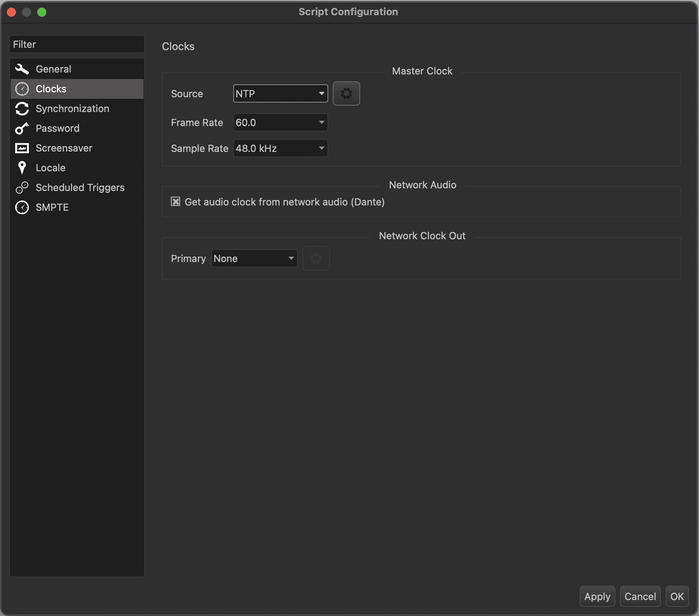Confirm with the OK button

[x=677, y=596]
